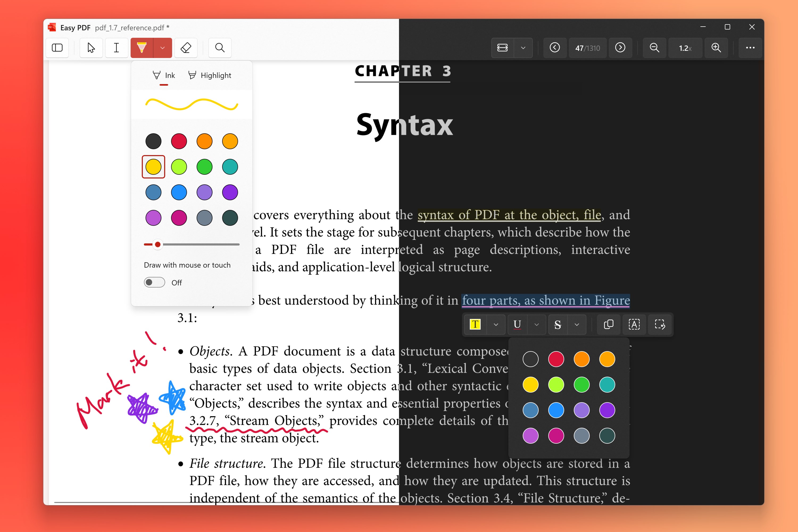Select the eraser tool
The height and width of the screenshot is (532, 798).
pos(186,48)
